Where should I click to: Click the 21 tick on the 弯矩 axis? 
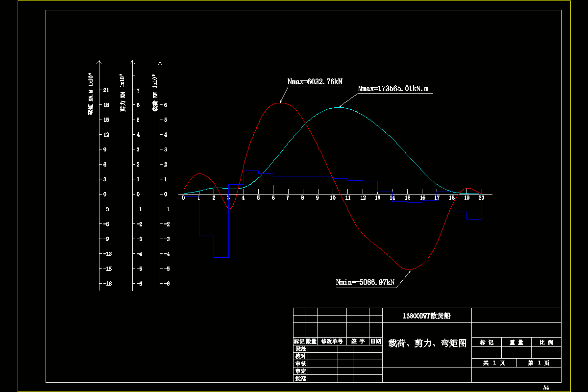[x=106, y=90]
